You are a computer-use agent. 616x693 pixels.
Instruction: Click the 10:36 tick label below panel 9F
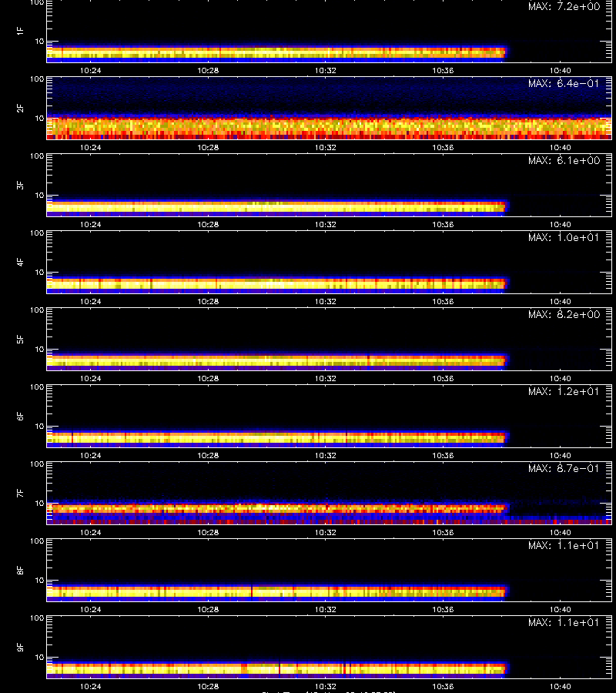(x=443, y=686)
